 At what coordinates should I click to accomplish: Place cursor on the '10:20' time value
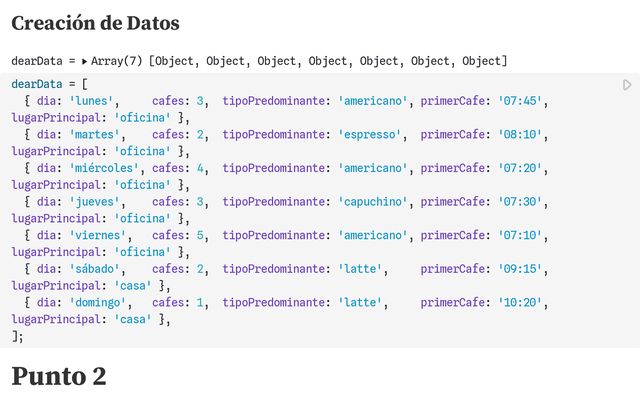tap(523, 302)
